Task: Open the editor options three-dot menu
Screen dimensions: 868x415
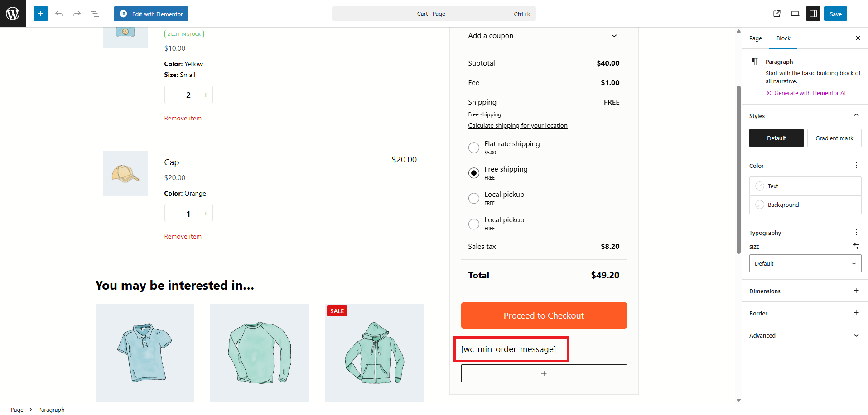Action: pyautogui.click(x=858, y=14)
